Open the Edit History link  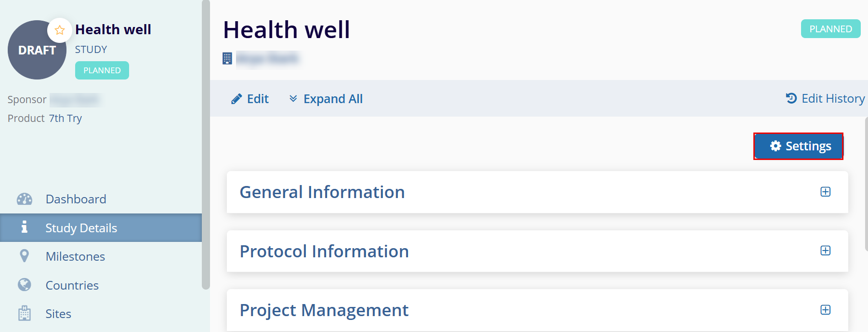click(832, 98)
